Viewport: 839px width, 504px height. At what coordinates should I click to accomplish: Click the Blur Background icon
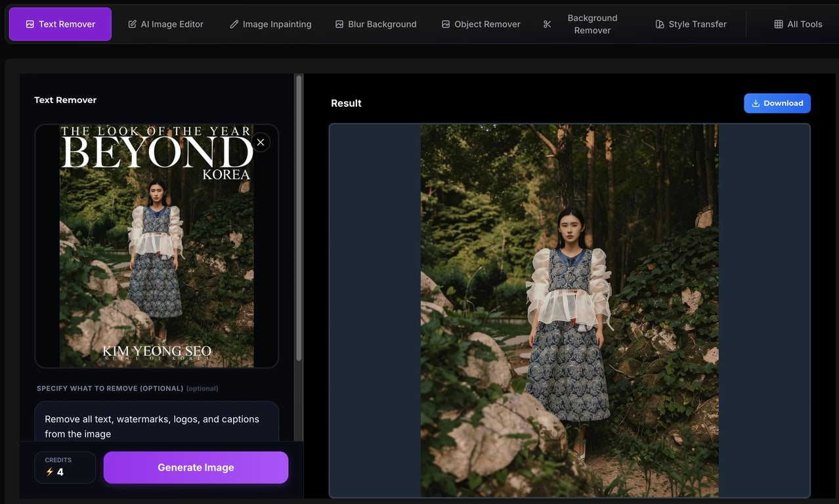pos(339,24)
